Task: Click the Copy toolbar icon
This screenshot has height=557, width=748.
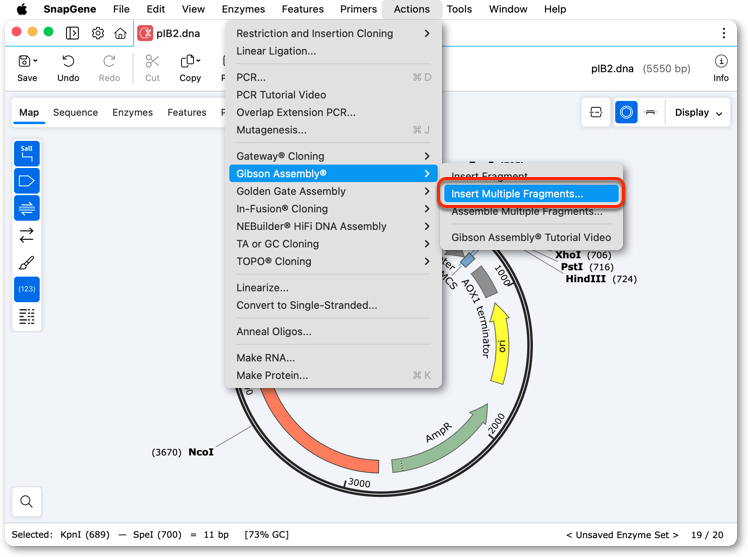Action: pyautogui.click(x=187, y=61)
